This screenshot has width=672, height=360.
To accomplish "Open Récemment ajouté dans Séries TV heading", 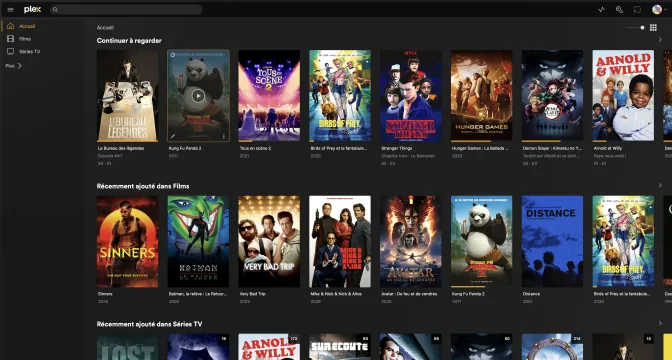I will (x=149, y=324).
